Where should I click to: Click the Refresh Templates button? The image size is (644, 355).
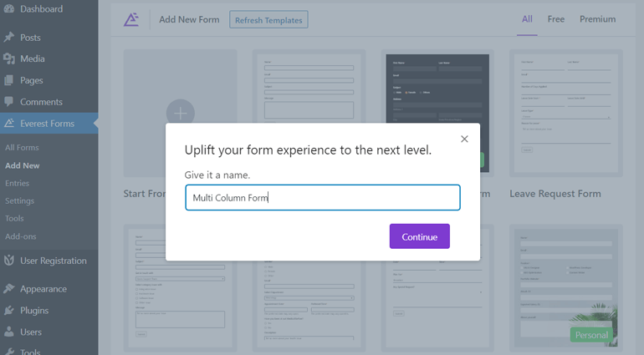click(268, 19)
